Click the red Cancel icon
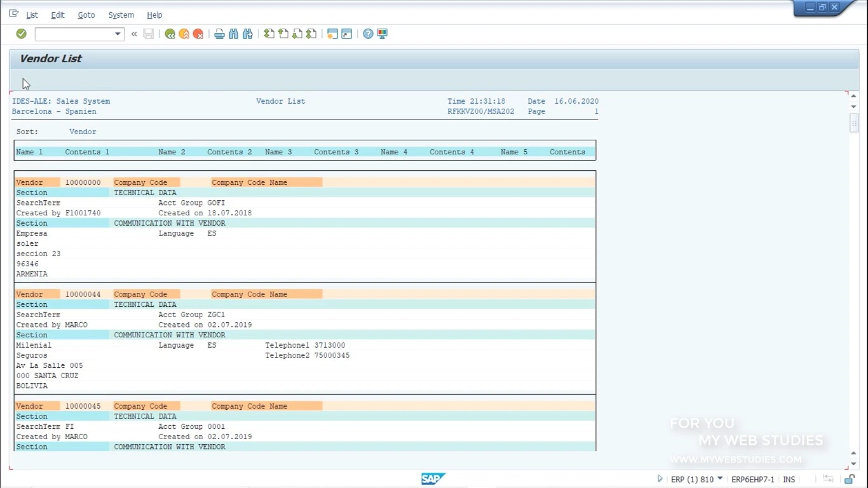 pos(198,34)
